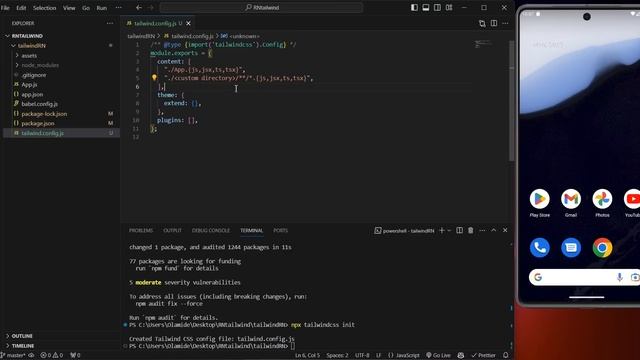The height and width of the screenshot is (360, 640).
Task: Open the File menu
Action: 5,8
